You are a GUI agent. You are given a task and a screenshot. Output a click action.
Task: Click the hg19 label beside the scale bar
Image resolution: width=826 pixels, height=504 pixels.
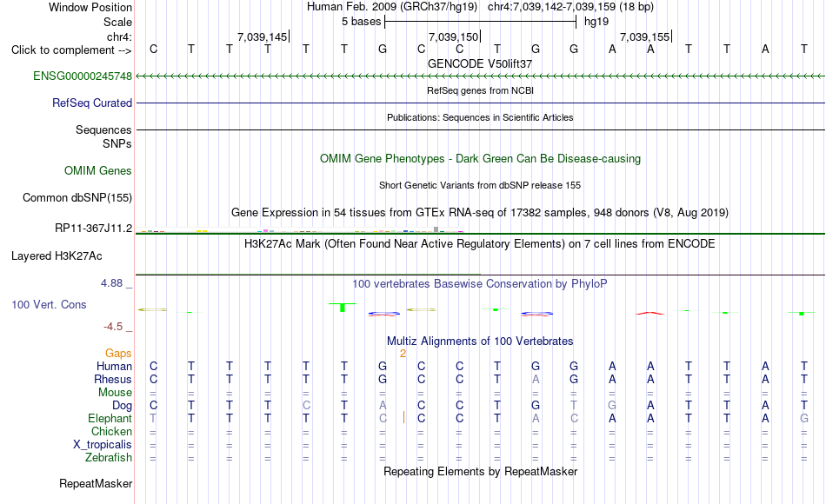(x=596, y=22)
